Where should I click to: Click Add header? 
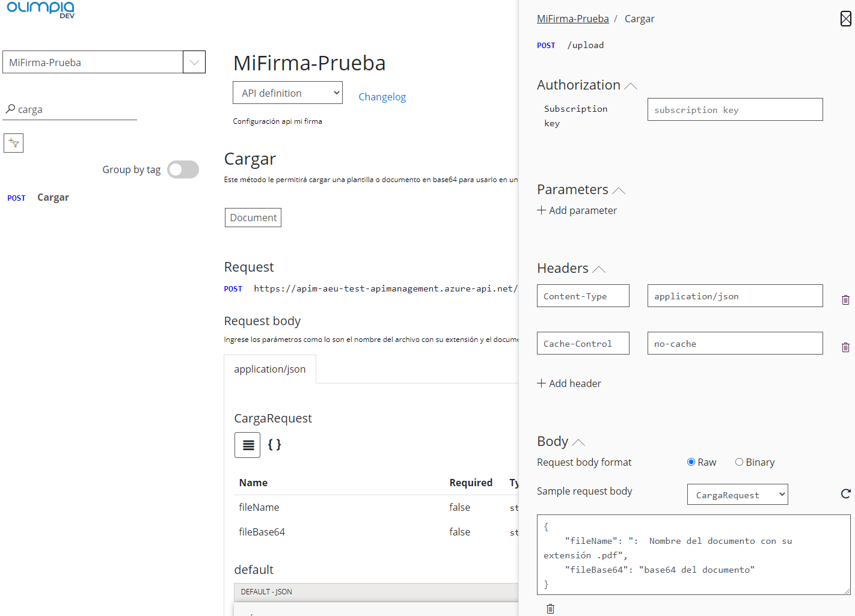point(569,383)
